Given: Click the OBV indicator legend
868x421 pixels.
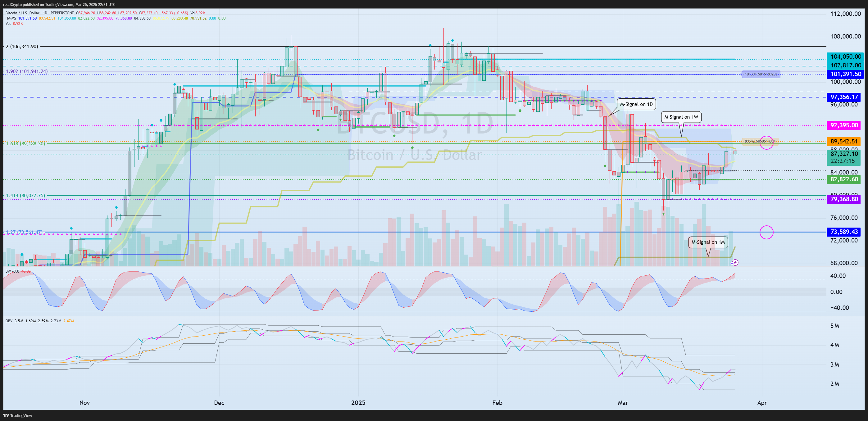Looking at the screenshot, I should (40, 321).
